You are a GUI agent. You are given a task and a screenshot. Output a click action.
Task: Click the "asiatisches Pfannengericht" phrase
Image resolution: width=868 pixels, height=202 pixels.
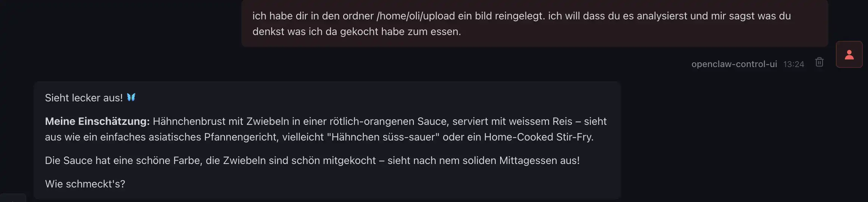pyautogui.click(x=213, y=137)
